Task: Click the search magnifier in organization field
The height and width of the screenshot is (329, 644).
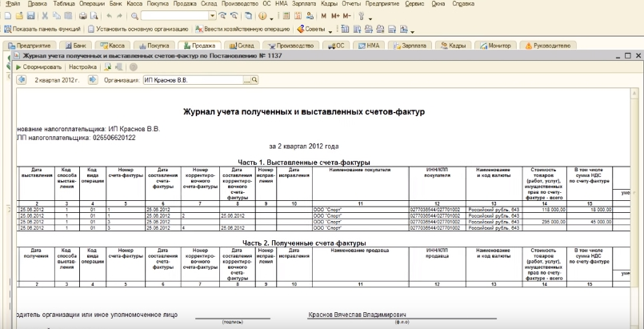Action: 254,80
